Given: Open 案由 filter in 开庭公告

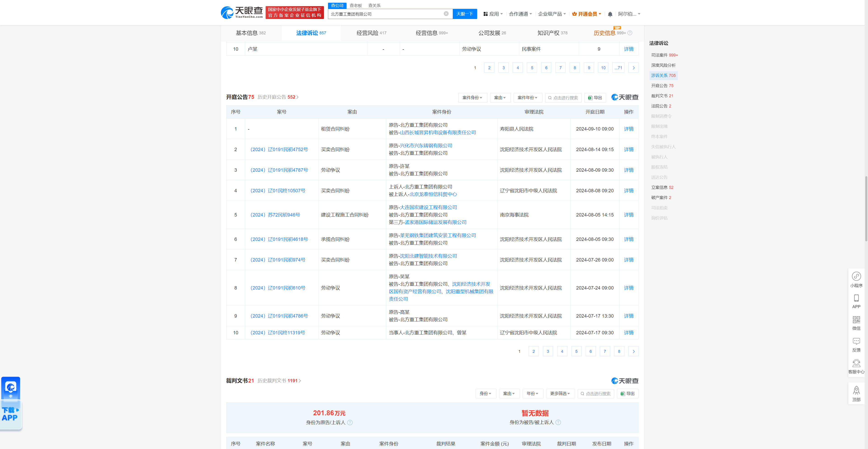Looking at the screenshot, I should 500,98.
